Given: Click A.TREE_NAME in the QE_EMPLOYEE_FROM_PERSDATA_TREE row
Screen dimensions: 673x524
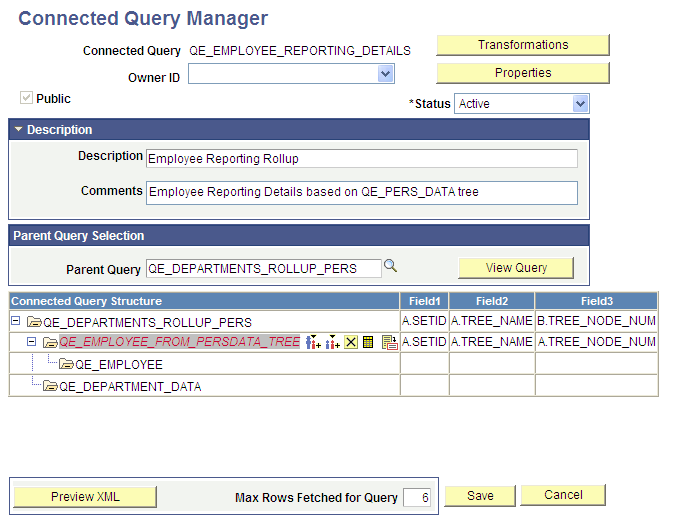Looking at the screenshot, I should coord(492,342).
